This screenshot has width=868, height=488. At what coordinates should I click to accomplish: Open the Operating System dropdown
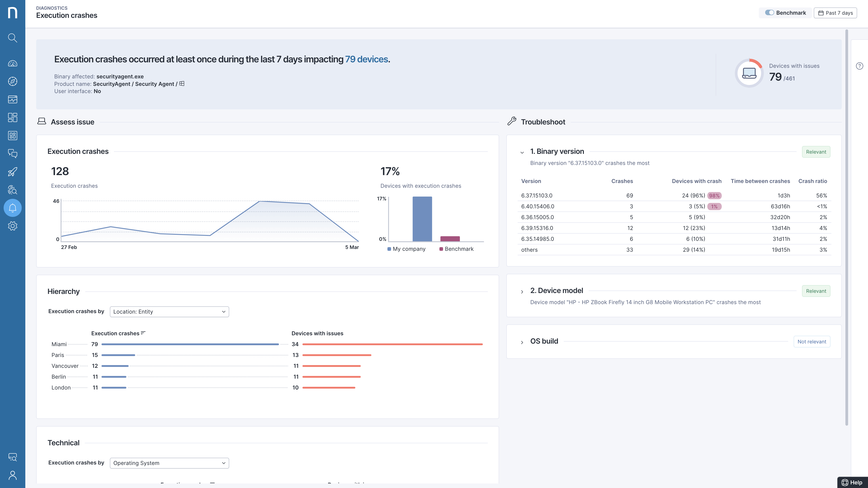[x=169, y=463]
